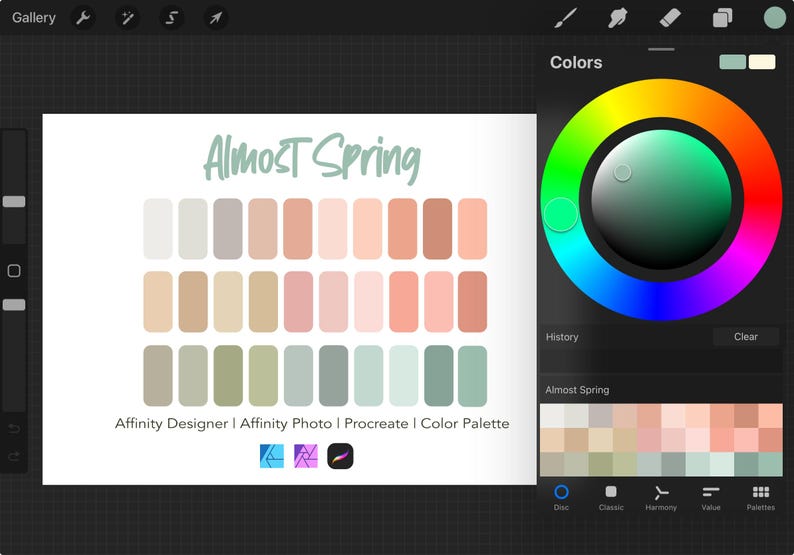Tap the square Modify button in sidebar
The width and height of the screenshot is (794, 555).
[14, 271]
